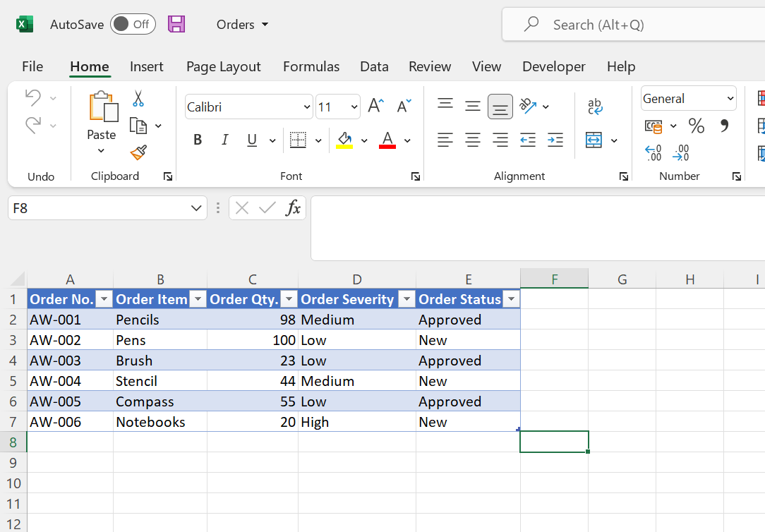The image size is (765, 532).
Task: Apply Percent Style formatting
Action: point(696,126)
